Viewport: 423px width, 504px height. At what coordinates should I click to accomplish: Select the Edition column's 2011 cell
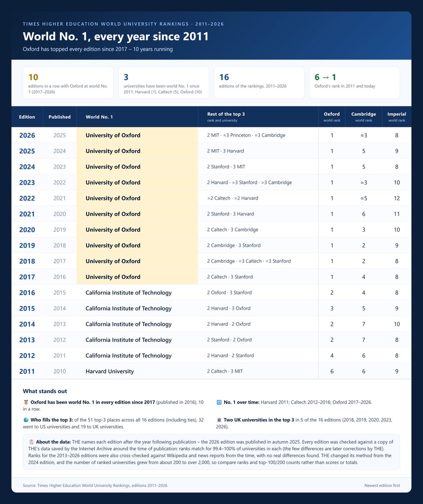27,372
